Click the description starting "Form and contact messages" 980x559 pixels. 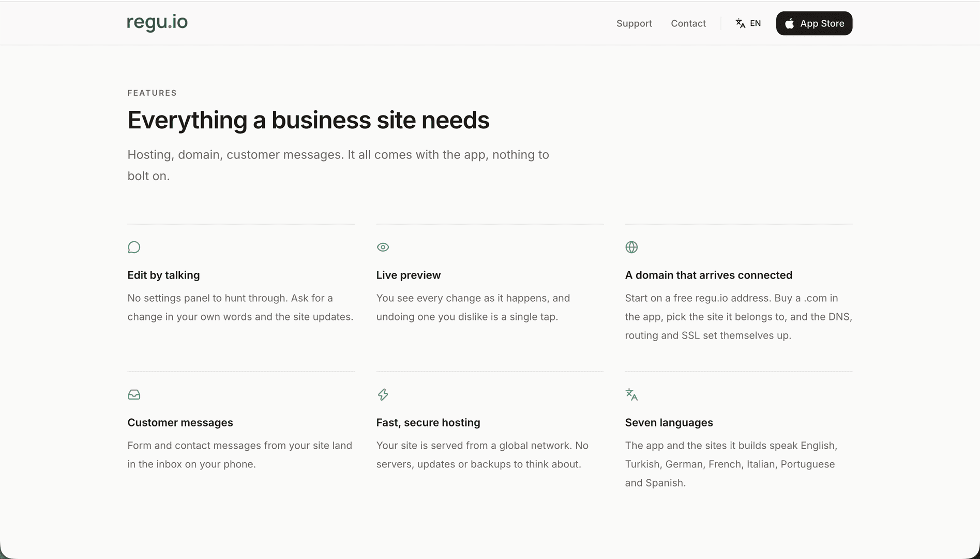(240, 455)
